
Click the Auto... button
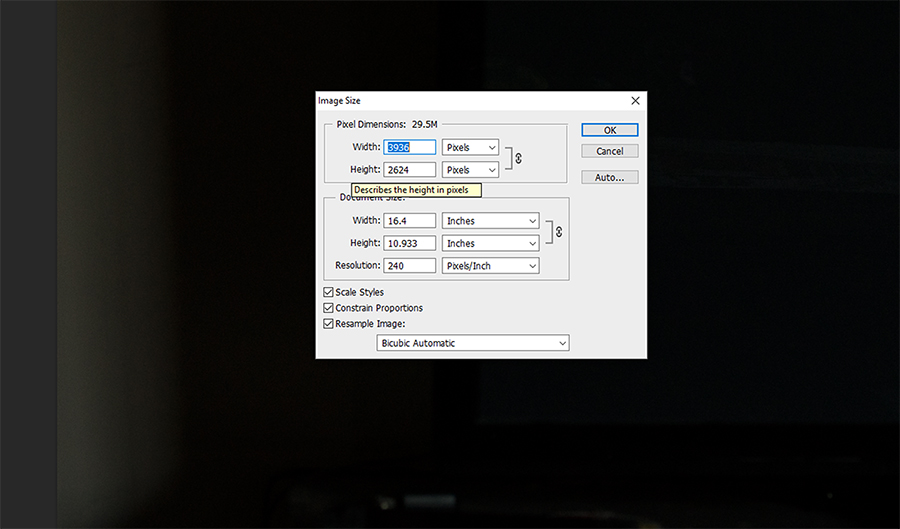(610, 177)
